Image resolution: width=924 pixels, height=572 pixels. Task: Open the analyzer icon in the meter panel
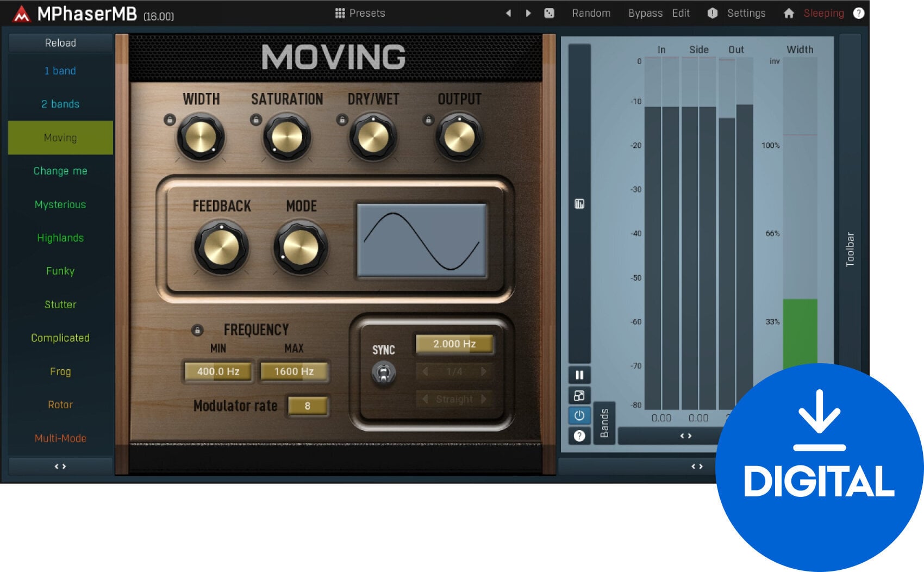coord(579,203)
